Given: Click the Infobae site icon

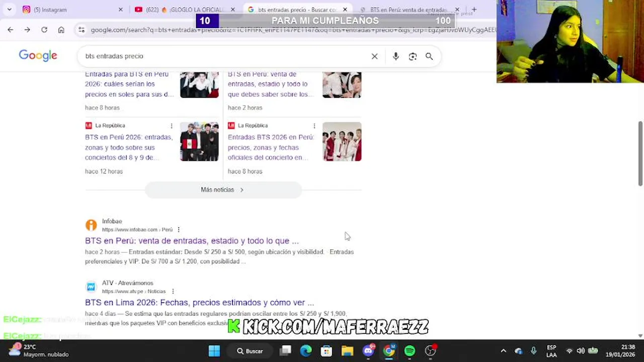Looking at the screenshot, I should (91, 225).
